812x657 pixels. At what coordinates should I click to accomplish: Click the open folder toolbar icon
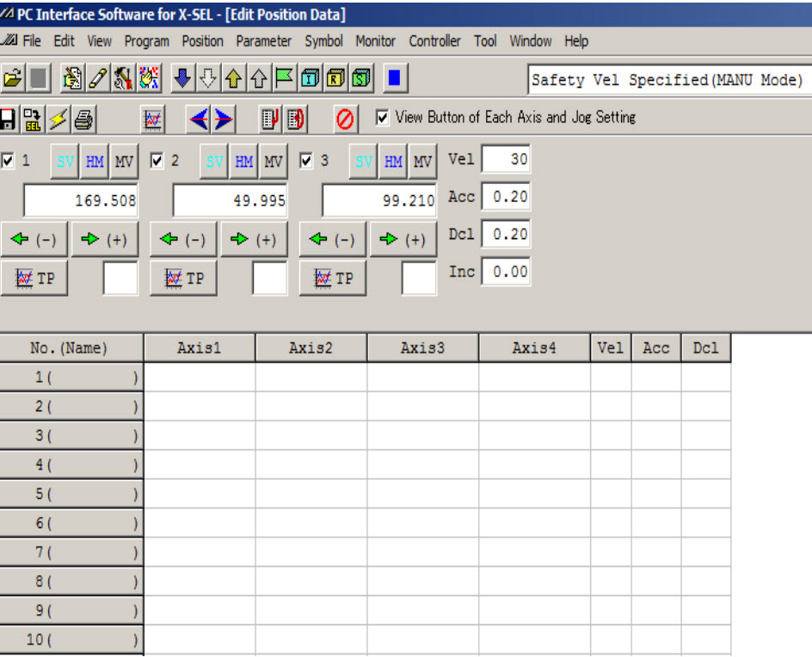click(12, 79)
